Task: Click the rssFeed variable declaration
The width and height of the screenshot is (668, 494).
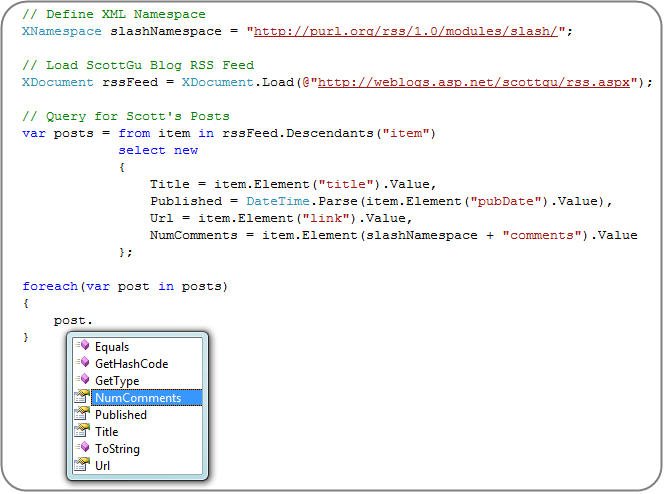Action: click(130, 83)
